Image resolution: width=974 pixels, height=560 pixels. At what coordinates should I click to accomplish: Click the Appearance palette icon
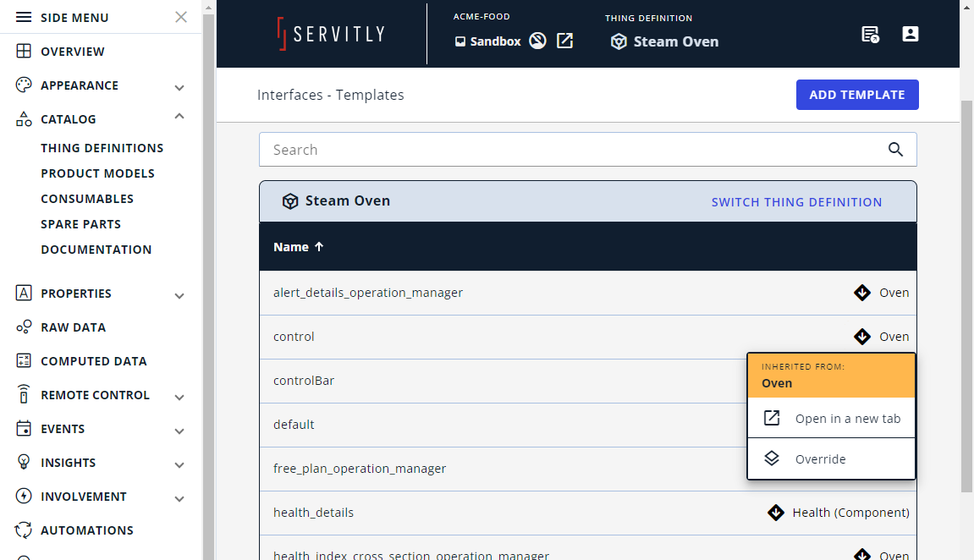24,85
